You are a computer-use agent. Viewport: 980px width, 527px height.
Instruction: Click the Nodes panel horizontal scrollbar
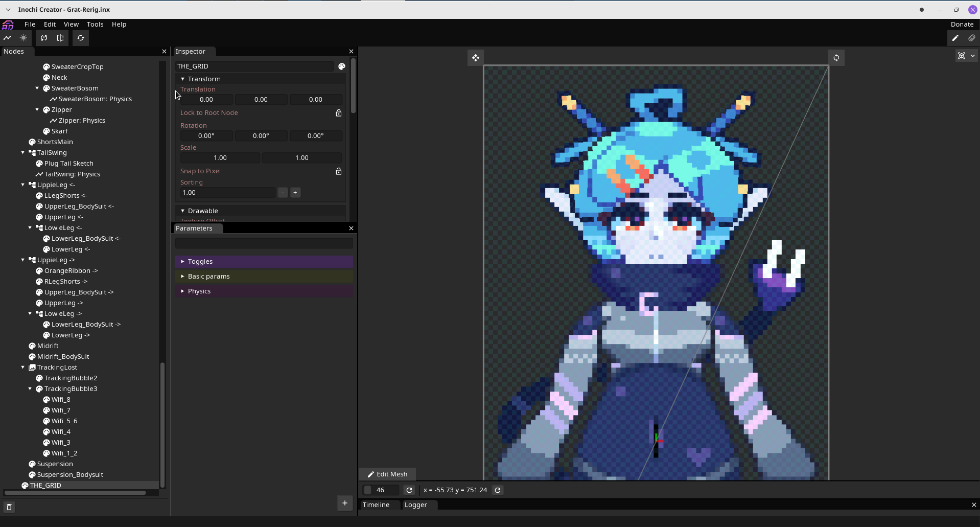(75, 493)
